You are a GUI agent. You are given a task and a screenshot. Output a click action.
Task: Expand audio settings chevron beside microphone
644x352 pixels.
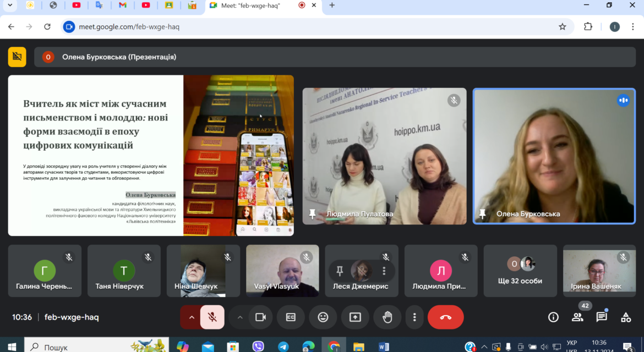[192, 317]
